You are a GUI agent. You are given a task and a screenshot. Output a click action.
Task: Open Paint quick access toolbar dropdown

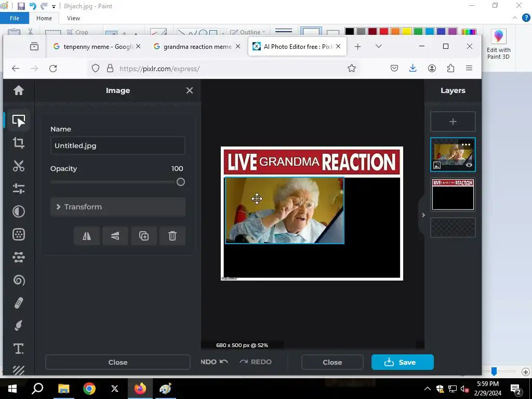coord(54,6)
